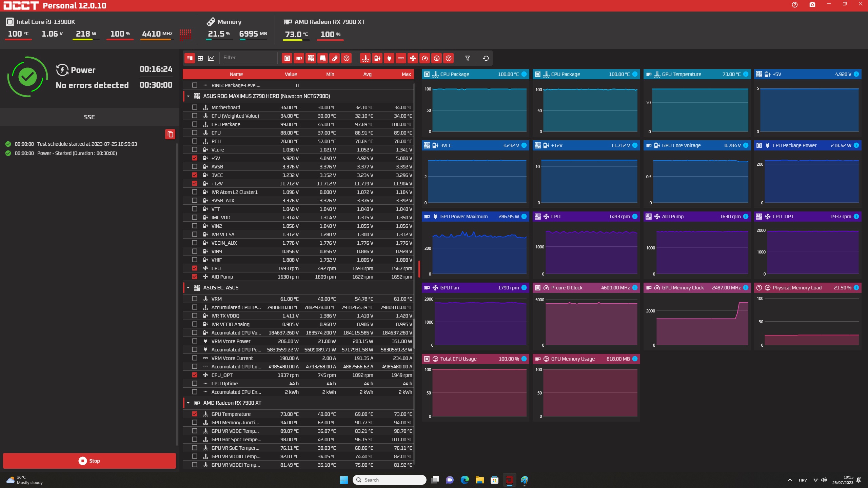Toggle the unknown hardware filter beside the memory filter
This screenshot has height=488, width=868.
pyautogui.click(x=347, y=58)
